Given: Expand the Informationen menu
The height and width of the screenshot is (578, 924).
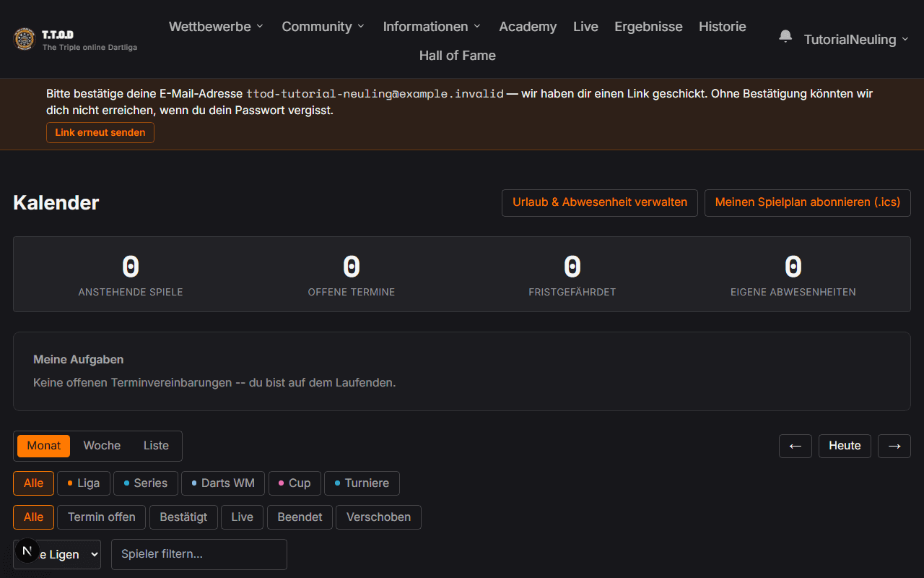Looking at the screenshot, I should [432, 27].
